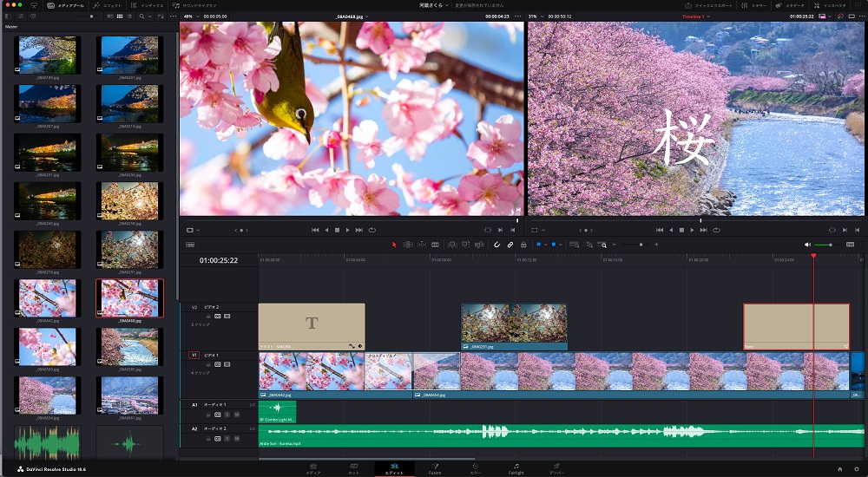The image size is (868, 477).
Task: Open the Effects (エフェクト) panel button
Action: click(x=108, y=5)
